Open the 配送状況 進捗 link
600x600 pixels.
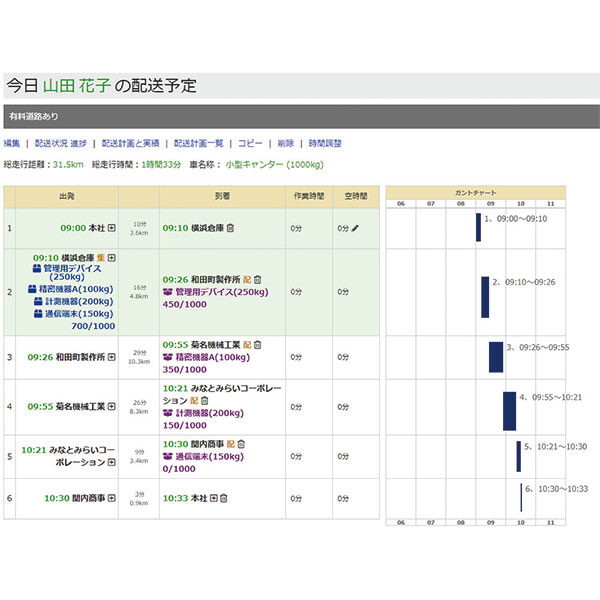click(x=60, y=143)
